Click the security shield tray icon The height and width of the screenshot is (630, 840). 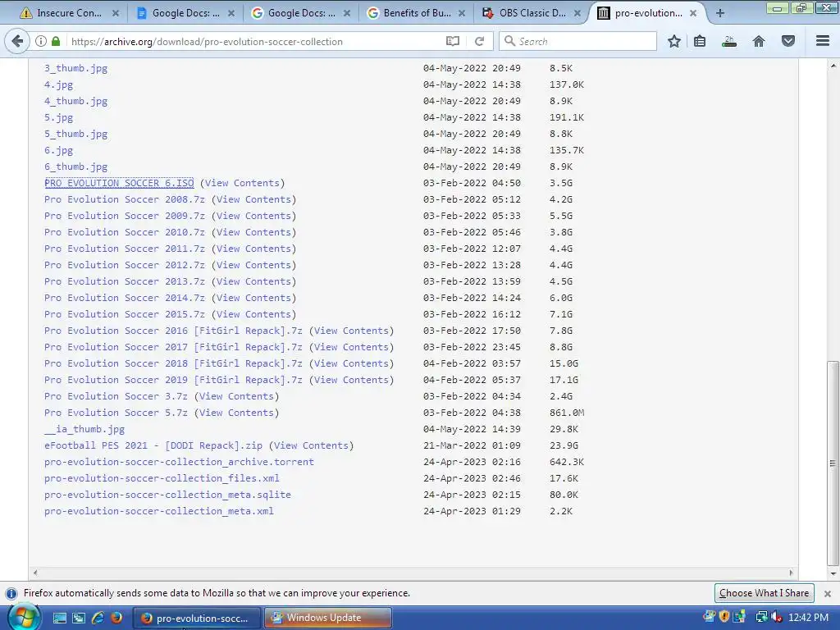click(724, 617)
